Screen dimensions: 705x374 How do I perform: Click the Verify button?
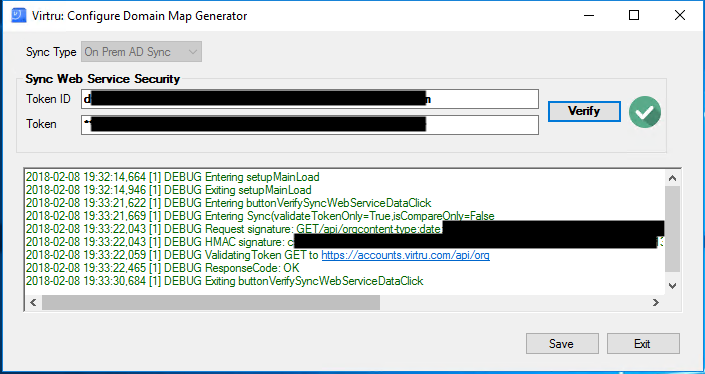tap(584, 111)
